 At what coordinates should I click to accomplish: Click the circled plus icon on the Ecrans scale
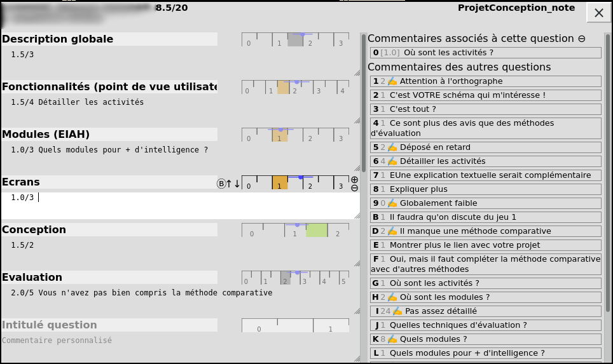coord(354,179)
